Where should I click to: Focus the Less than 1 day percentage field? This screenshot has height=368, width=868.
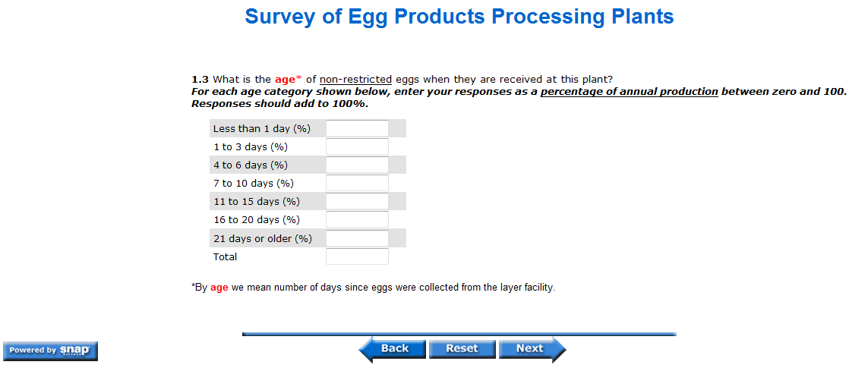pyautogui.click(x=357, y=128)
